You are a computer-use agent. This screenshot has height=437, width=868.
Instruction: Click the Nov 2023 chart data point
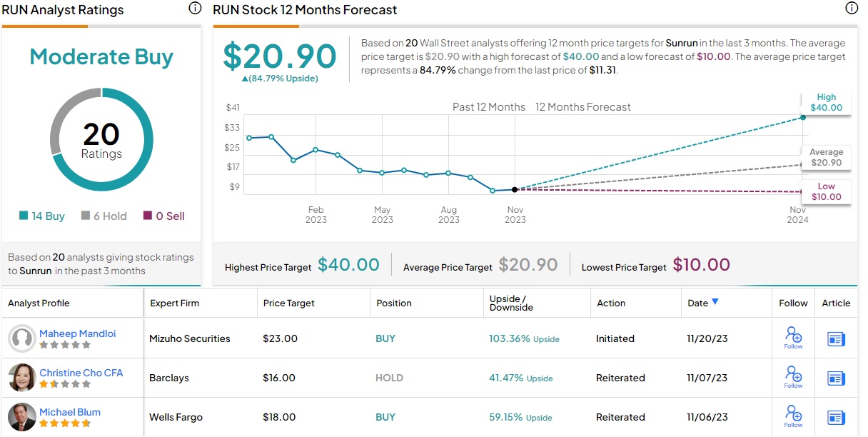515,189
